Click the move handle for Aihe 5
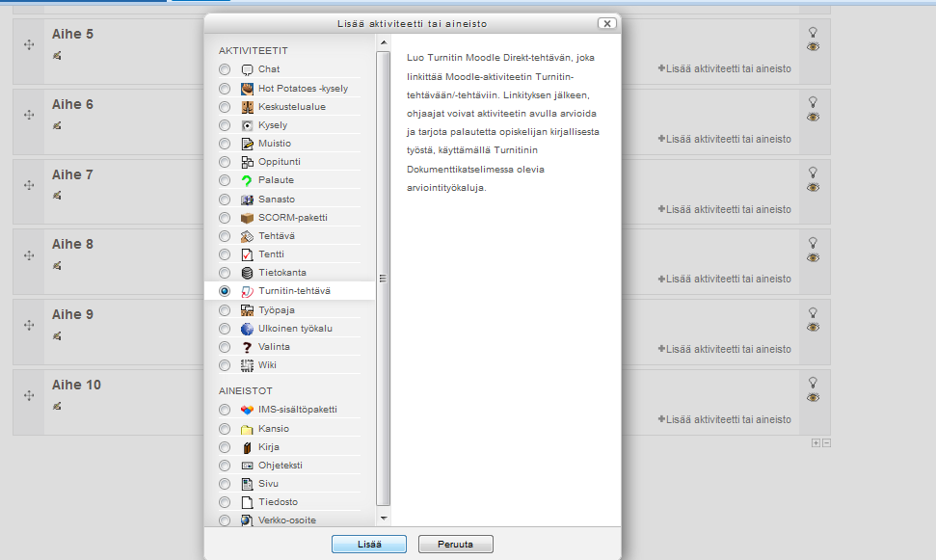 29,44
